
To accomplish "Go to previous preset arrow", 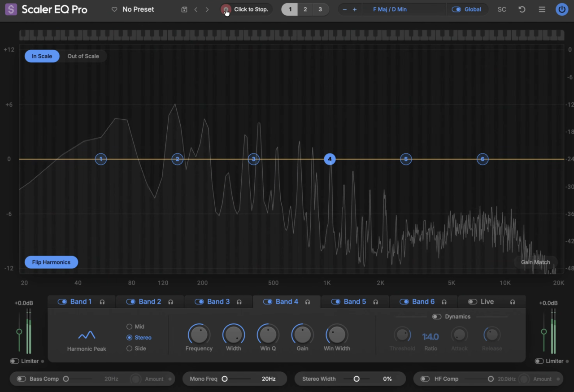I will tap(196, 9).
